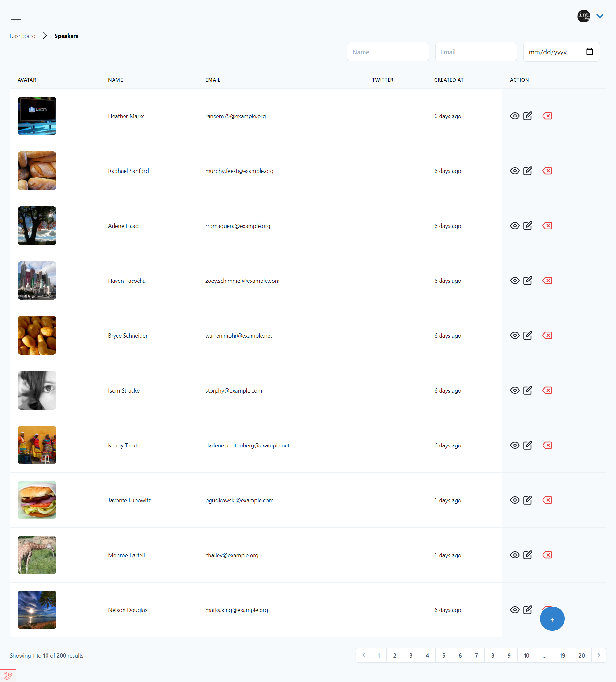Screen dimensions: 616x682
Task: Click the eye icon for Isom Stracke
Action: pos(515,390)
